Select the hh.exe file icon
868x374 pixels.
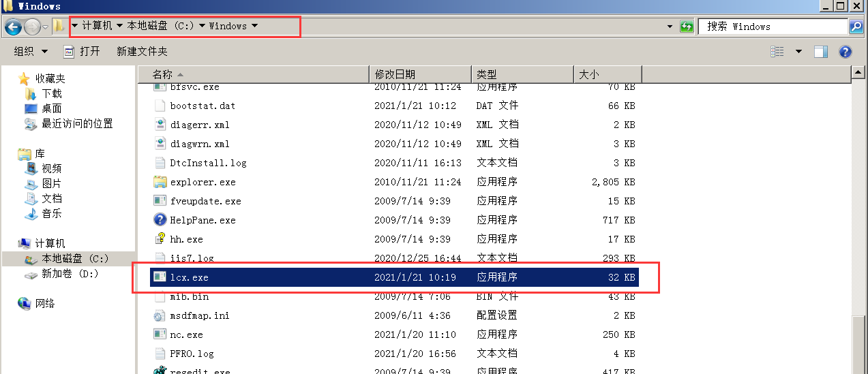click(x=160, y=239)
